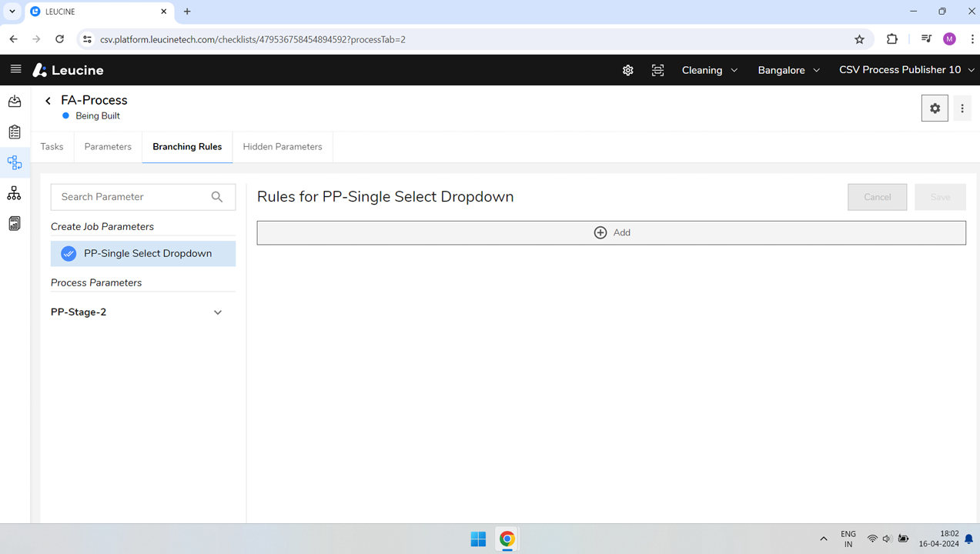Click the Save button
The height and width of the screenshot is (554, 980).
pyautogui.click(x=940, y=197)
